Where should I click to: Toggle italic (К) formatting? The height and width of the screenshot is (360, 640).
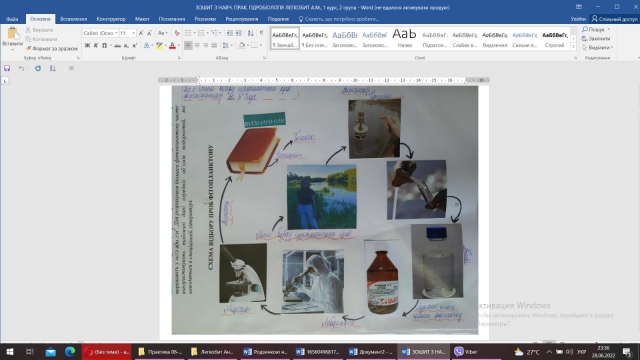[96, 45]
